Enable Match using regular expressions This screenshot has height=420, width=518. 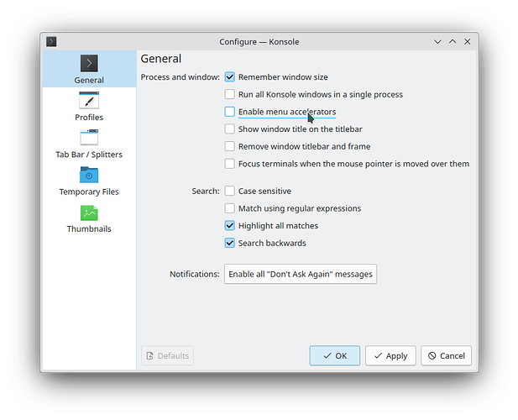click(x=229, y=208)
